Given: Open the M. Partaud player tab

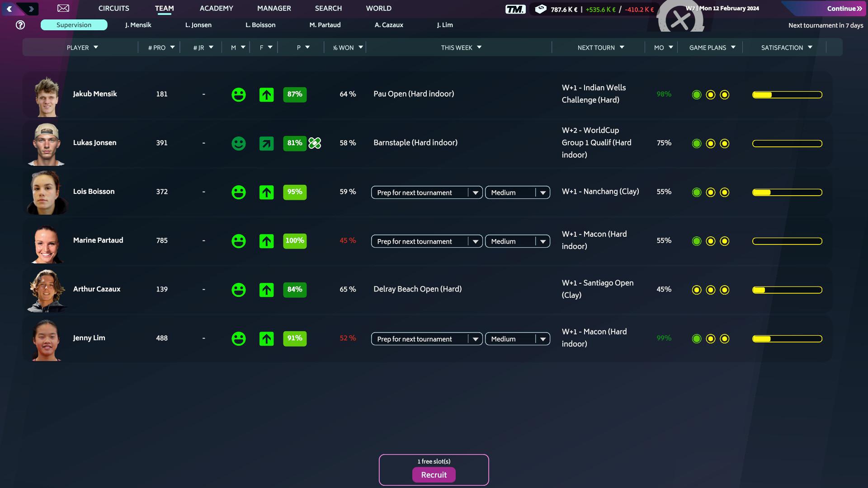Looking at the screenshot, I should tap(326, 25).
